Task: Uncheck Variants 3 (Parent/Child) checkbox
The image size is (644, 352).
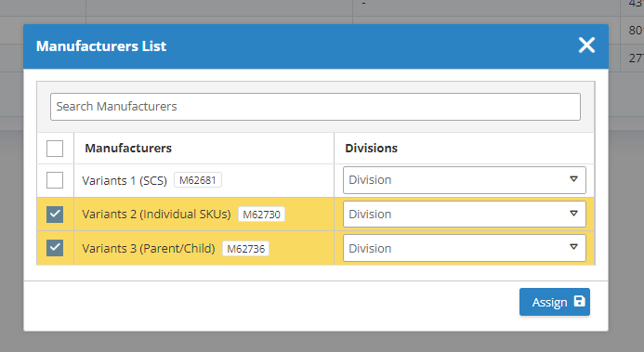Action: (x=55, y=248)
